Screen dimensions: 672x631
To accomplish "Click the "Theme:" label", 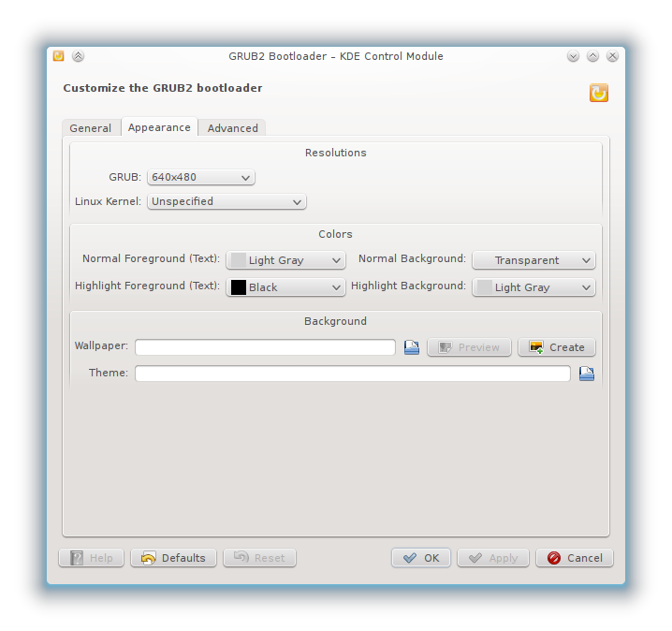I will (x=109, y=373).
